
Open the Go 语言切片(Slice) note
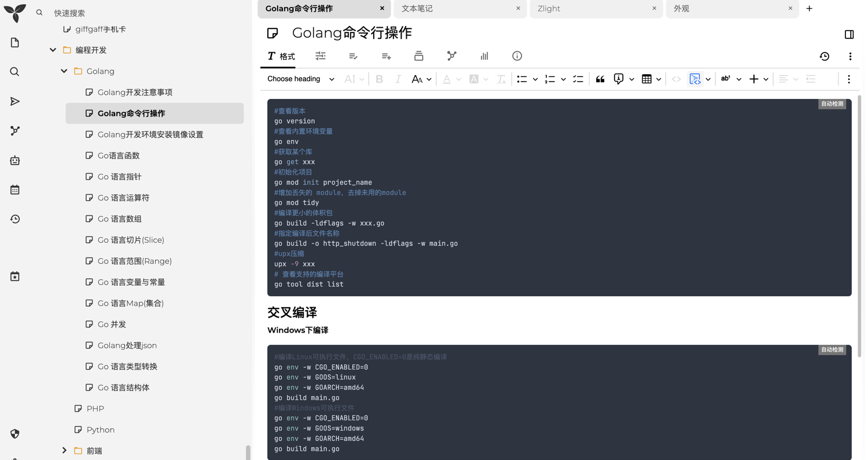(131, 240)
